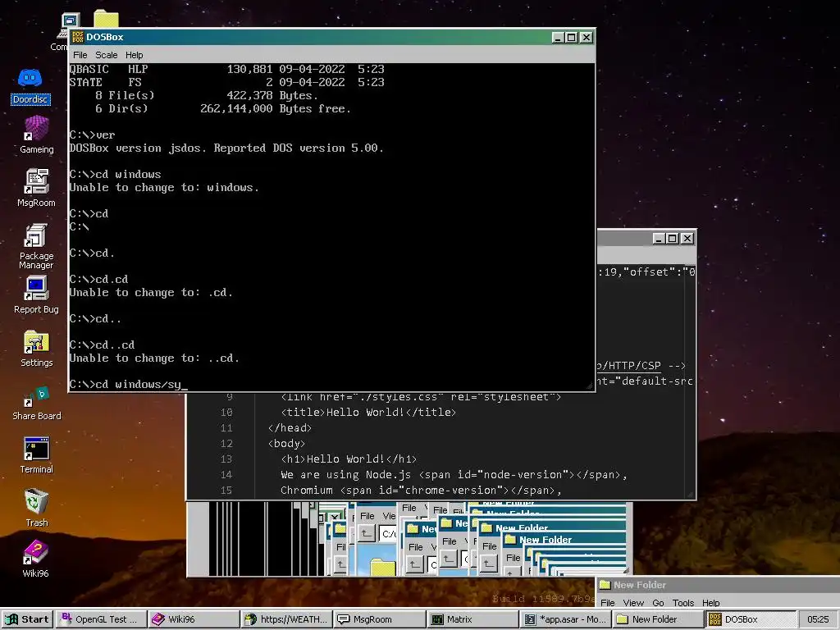Click the yellow folder icon behind DOSBox

(106, 19)
